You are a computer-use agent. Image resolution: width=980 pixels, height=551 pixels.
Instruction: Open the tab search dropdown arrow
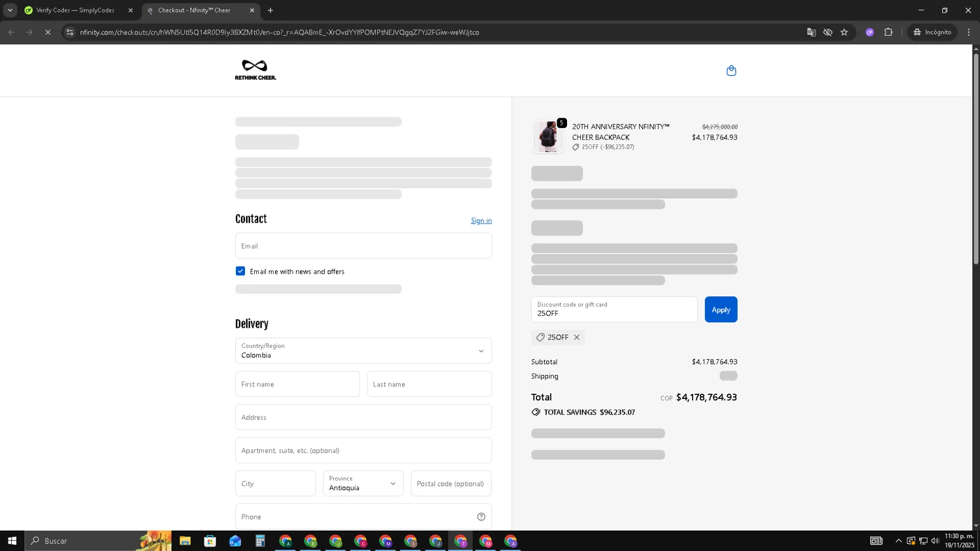coord(10,10)
